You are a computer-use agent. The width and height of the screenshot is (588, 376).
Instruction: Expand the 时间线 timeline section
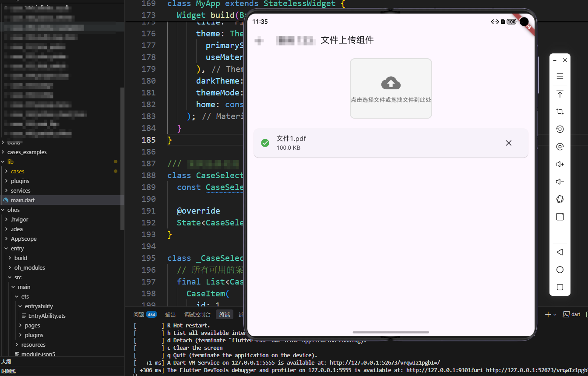pos(8,371)
